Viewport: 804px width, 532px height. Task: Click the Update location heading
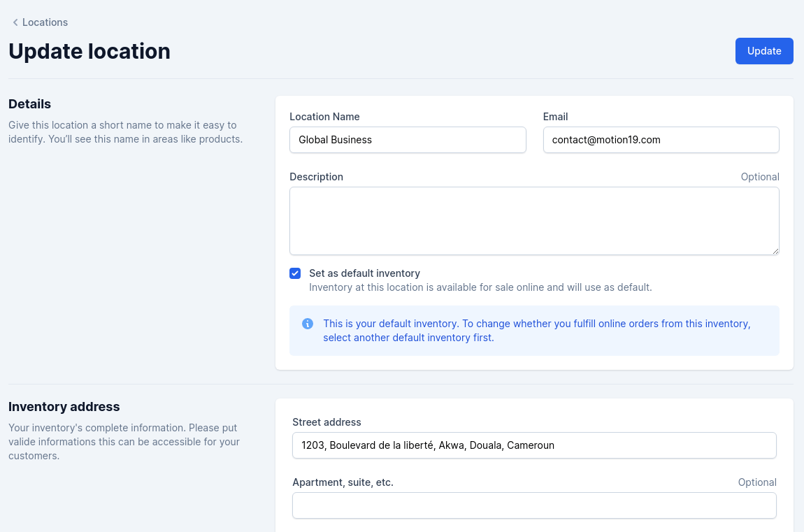[x=89, y=51]
